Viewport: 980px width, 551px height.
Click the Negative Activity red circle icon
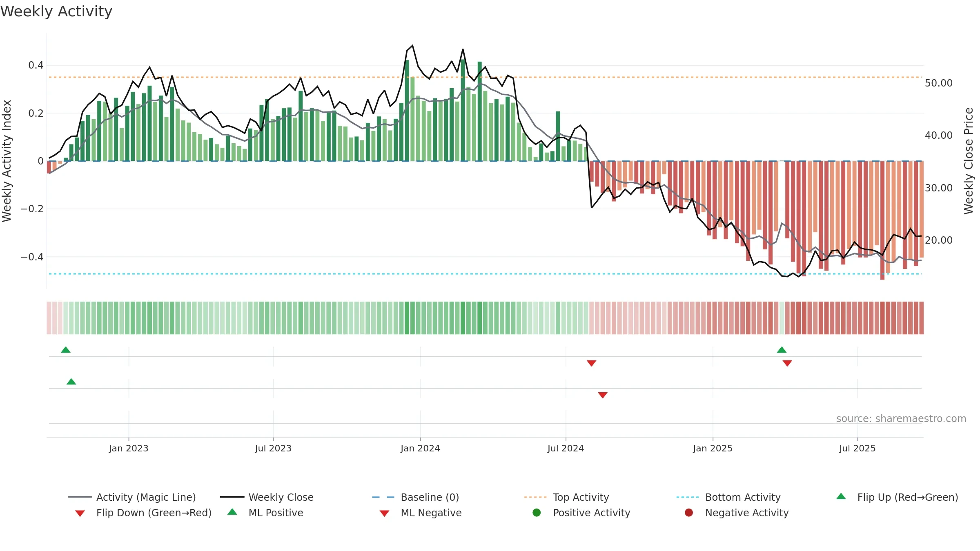tap(689, 513)
